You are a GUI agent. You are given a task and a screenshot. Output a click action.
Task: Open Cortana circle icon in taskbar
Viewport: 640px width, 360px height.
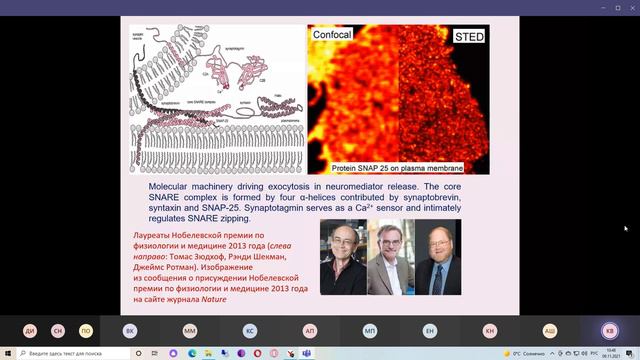tap(138, 353)
